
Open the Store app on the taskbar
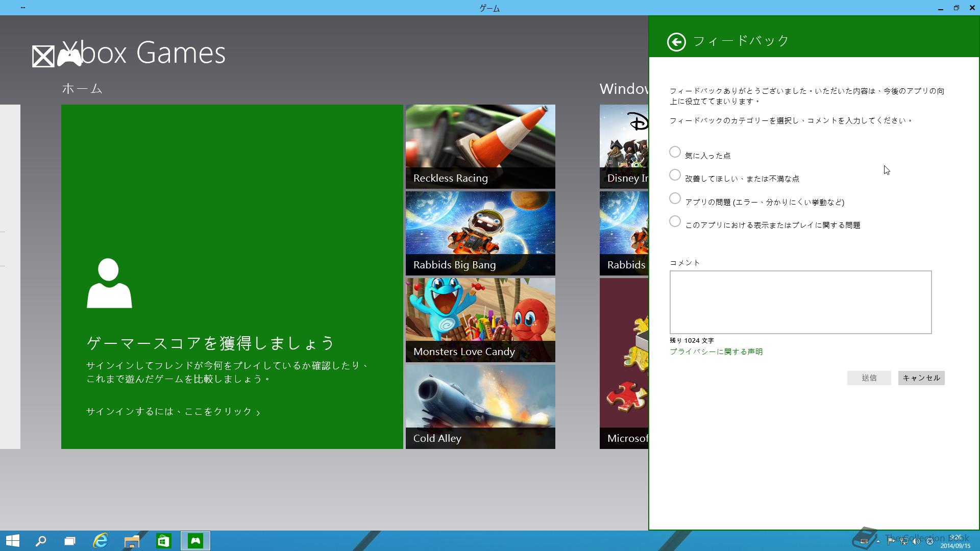pos(163,541)
